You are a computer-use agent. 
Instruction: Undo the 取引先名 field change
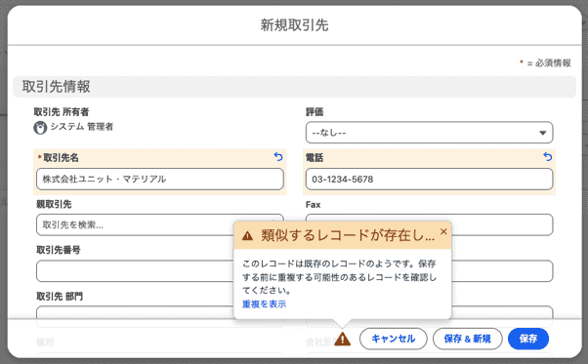coord(278,156)
